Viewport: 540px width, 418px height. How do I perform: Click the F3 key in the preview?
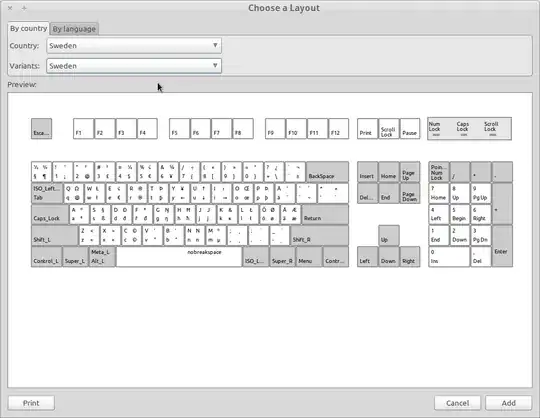[x=126, y=129]
